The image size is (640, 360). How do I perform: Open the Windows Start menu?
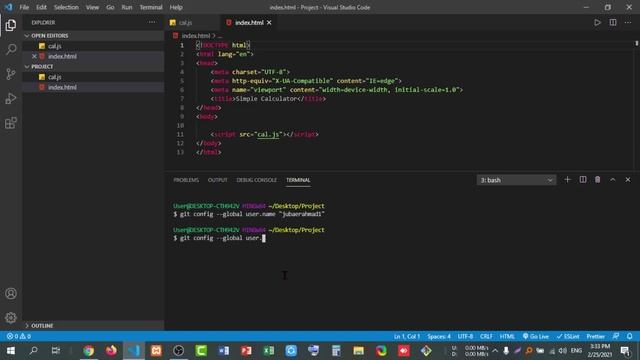click(x=11, y=351)
